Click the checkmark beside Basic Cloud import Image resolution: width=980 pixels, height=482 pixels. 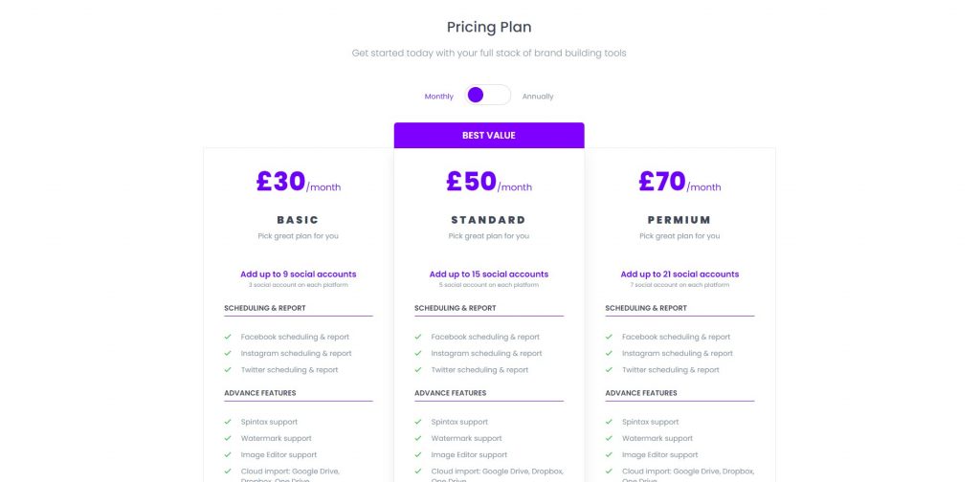[228, 471]
